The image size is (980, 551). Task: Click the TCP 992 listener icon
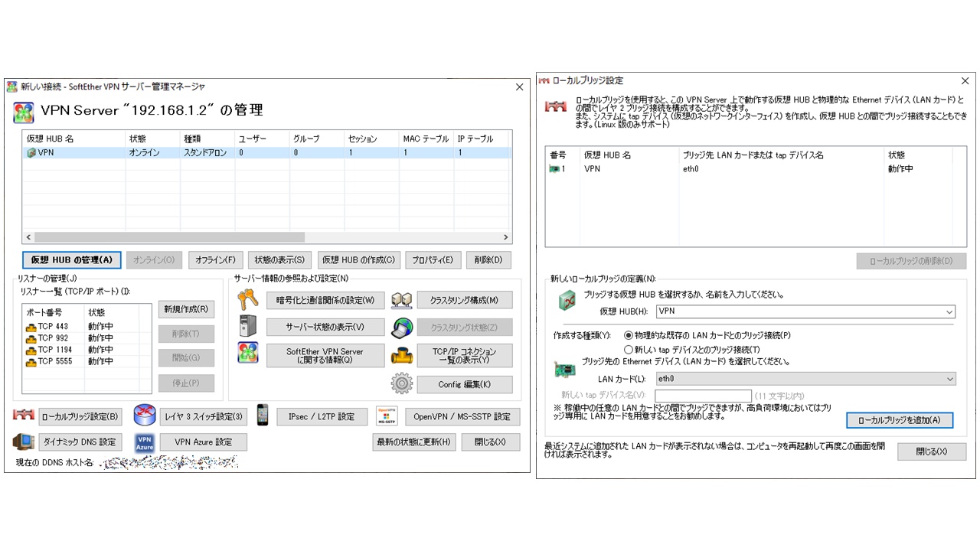pyautogui.click(x=31, y=339)
